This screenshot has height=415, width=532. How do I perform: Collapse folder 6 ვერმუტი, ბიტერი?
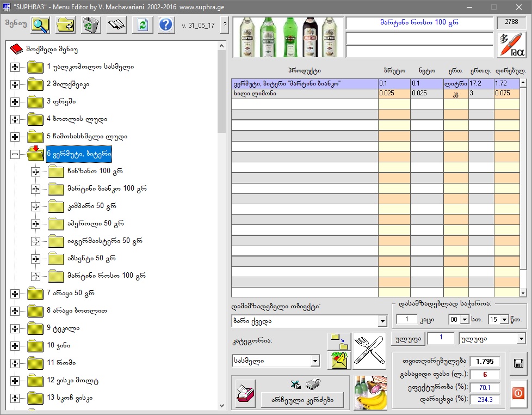[x=15, y=155]
